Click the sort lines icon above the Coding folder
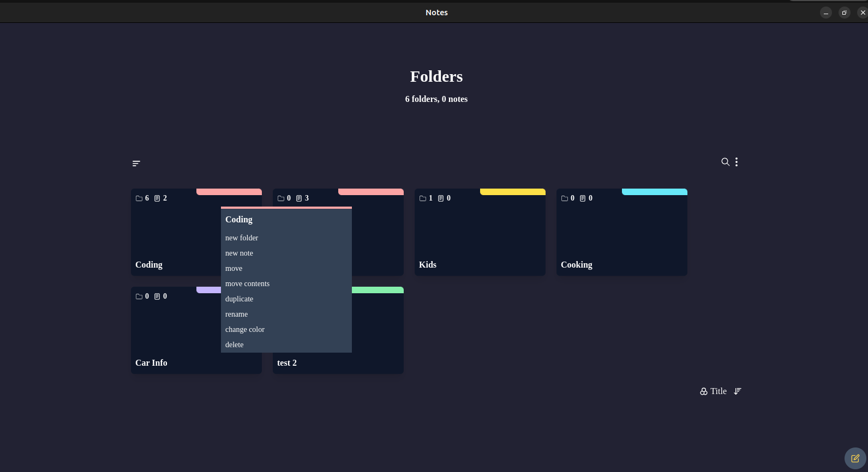 (136, 164)
